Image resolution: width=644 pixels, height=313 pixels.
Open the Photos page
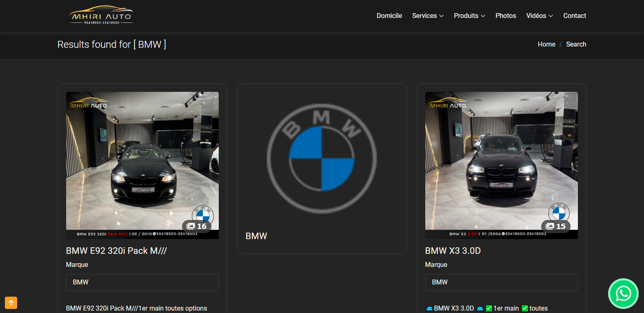(x=506, y=16)
